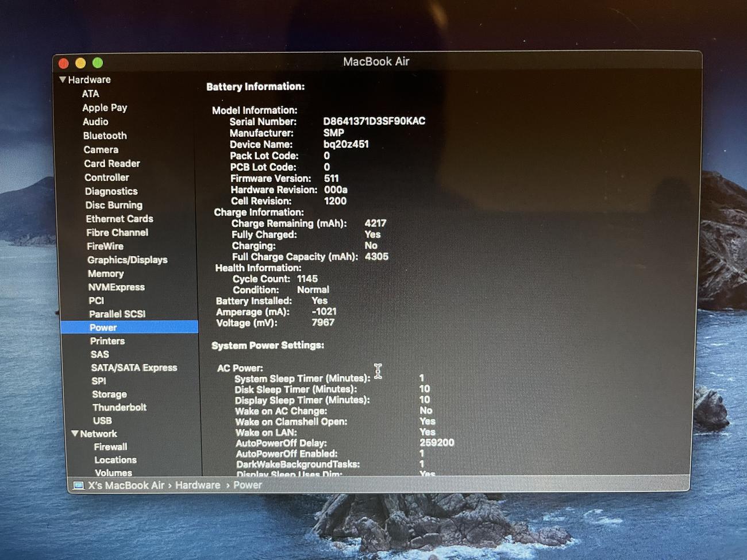The image size is (747, 560).
Task: Click the AC Power label
Action: coord(240,368)
